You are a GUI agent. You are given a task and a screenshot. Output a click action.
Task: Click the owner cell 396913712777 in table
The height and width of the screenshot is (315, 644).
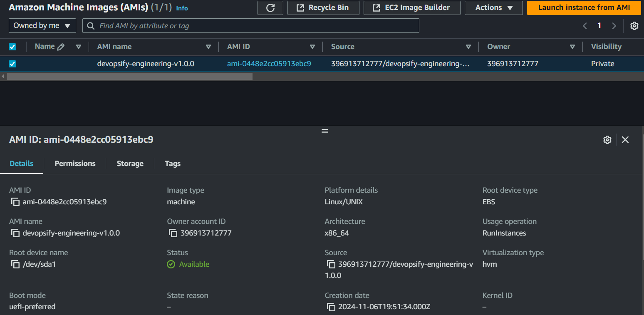click(x=513, y=64)
